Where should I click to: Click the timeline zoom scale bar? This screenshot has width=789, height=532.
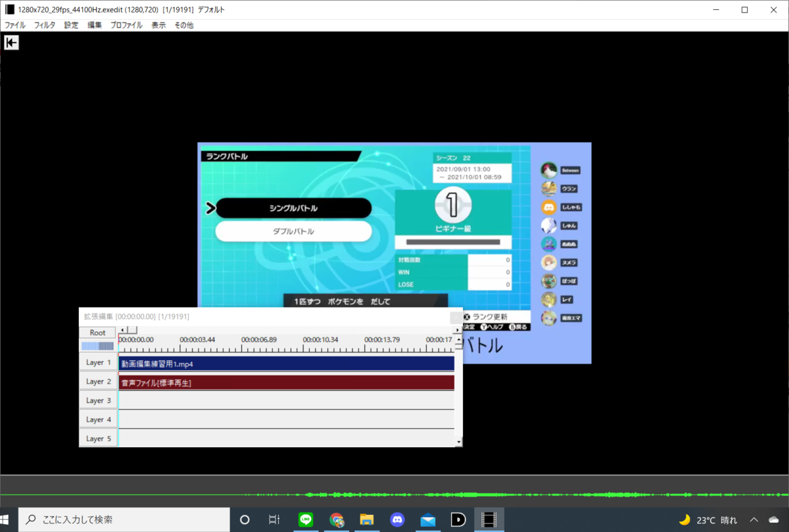97,346
